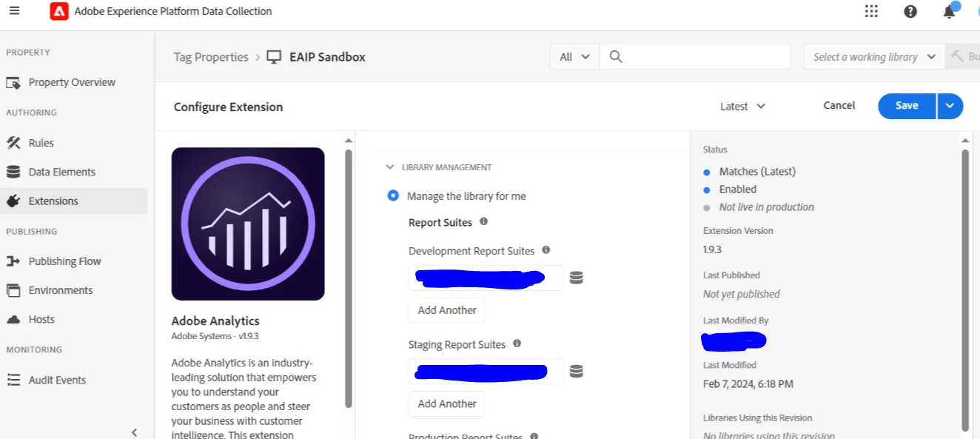
Task: Click the Property Overview sidebar icon
Action: coord(13,82)
